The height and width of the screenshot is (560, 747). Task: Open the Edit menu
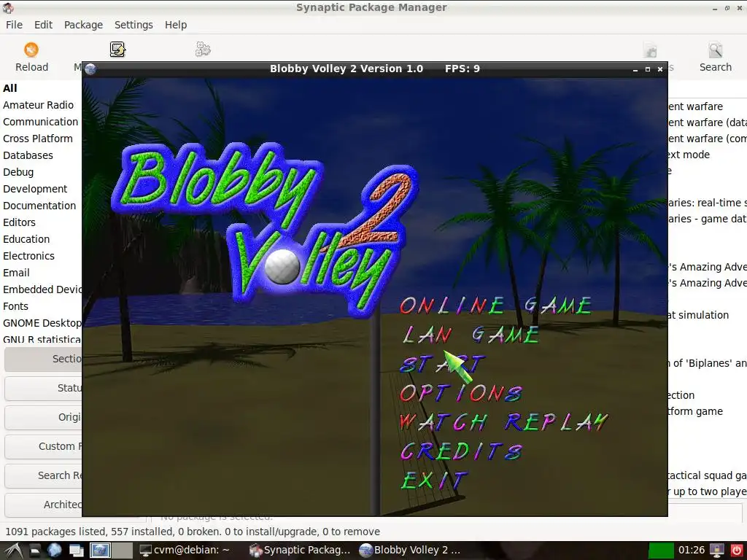coord(43,25)
